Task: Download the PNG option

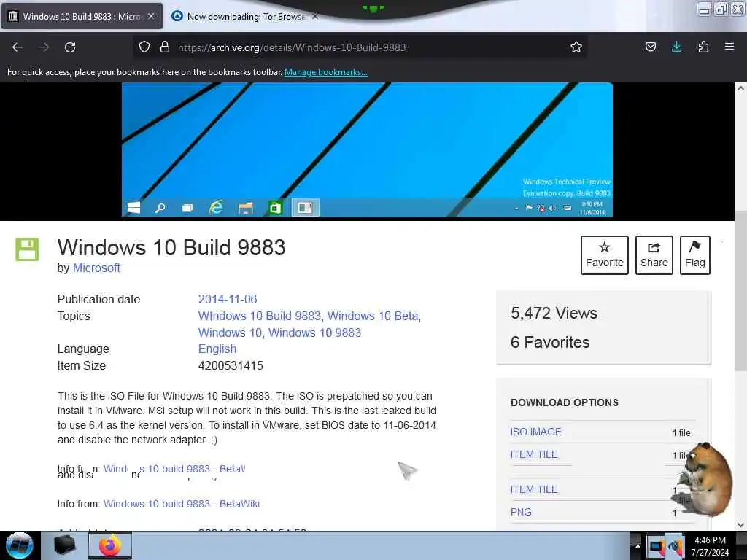Action: coord(521,512)
